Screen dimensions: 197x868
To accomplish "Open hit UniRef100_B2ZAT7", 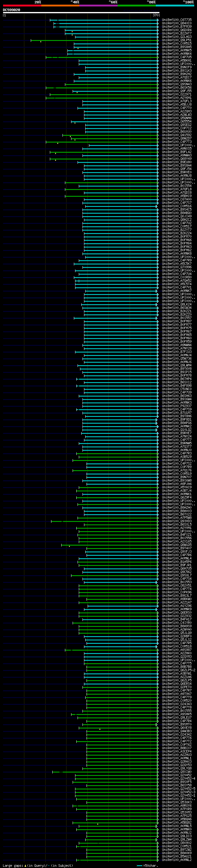I will pyautogui.click(x=176, y=33).
